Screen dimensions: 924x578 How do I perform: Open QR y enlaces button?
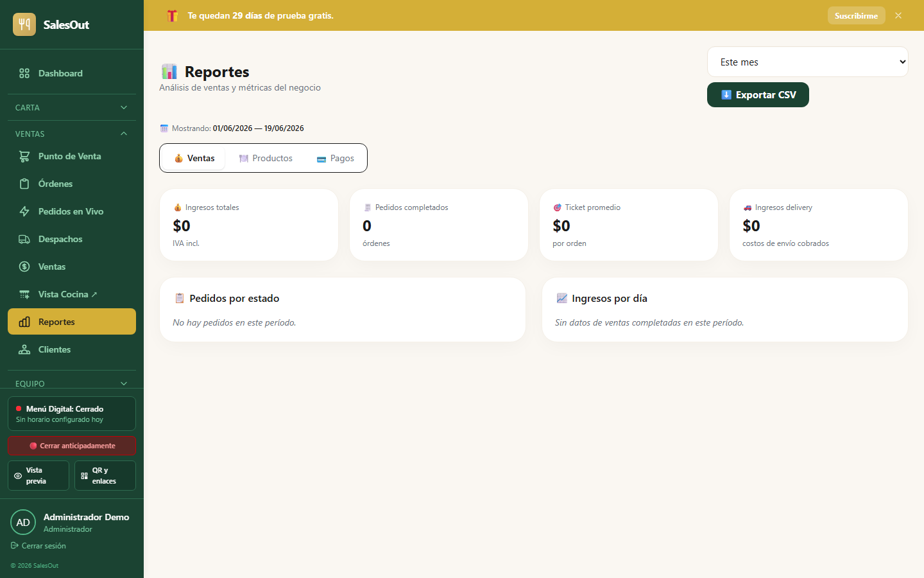(x=105, y=475)
